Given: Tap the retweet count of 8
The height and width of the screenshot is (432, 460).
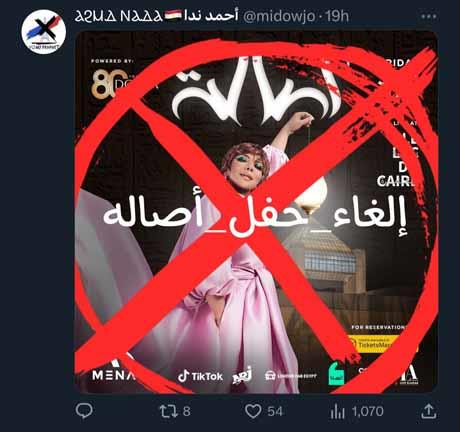Looking at the screenshot, I should [x=187, y=411].
